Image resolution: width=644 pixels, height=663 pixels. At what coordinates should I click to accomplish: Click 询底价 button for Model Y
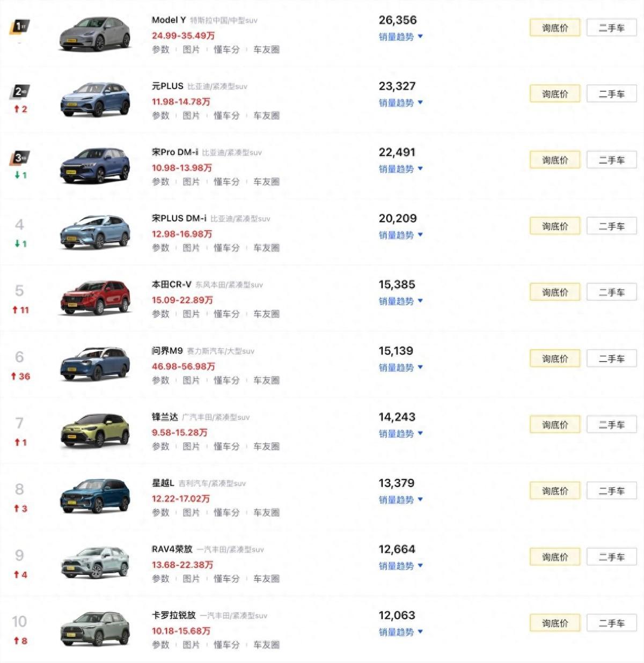[x=554, y=28]
